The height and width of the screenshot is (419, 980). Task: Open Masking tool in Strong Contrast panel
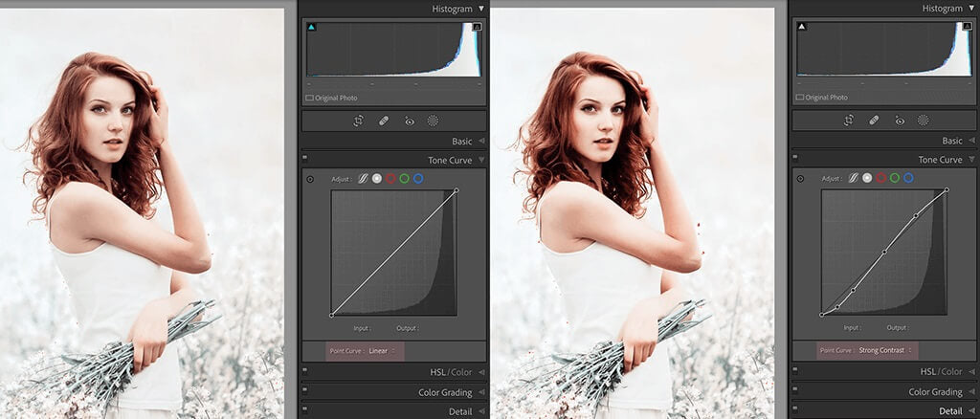pyautogui.click(x=923, y=121)
